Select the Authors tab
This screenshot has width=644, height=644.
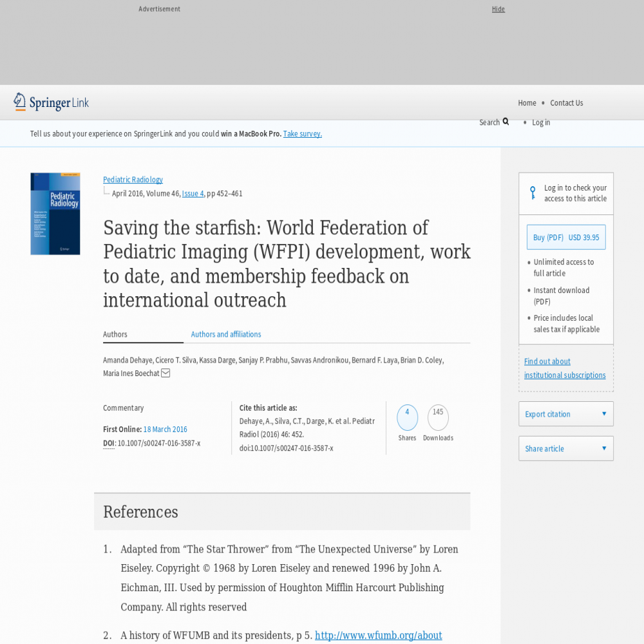[115, 334]
